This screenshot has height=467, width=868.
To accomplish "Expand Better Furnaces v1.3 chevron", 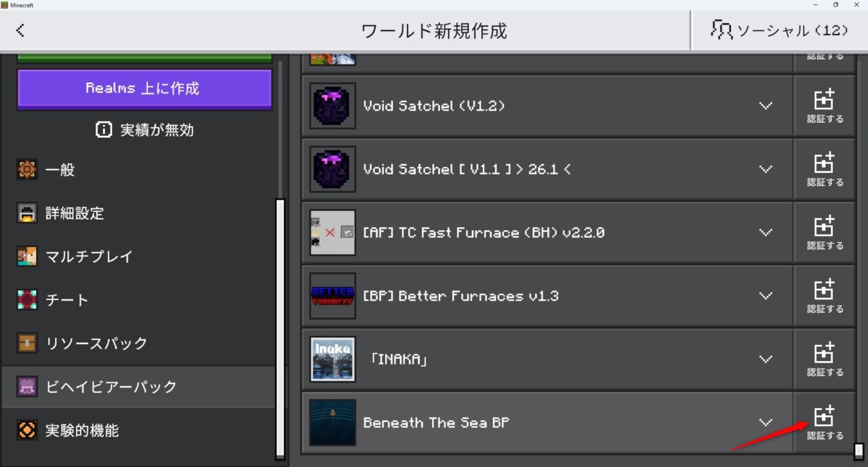I will click(766, 296).
